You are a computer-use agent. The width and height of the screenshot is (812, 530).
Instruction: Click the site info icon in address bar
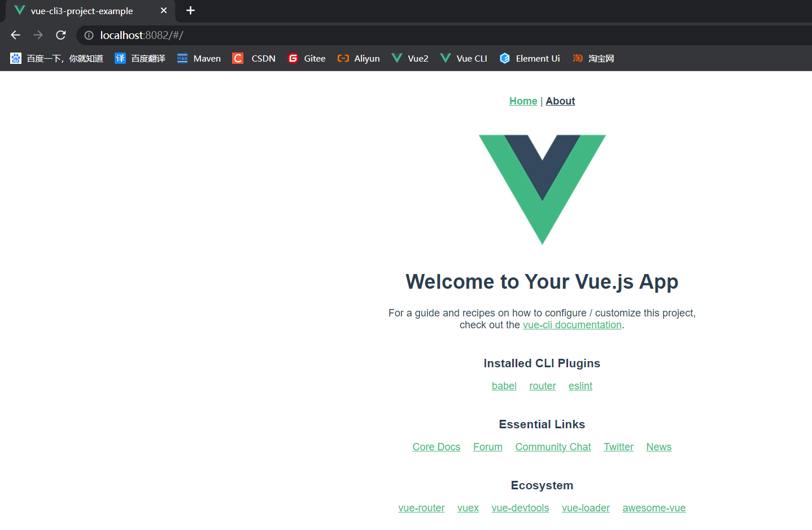[x=89, y=34]
